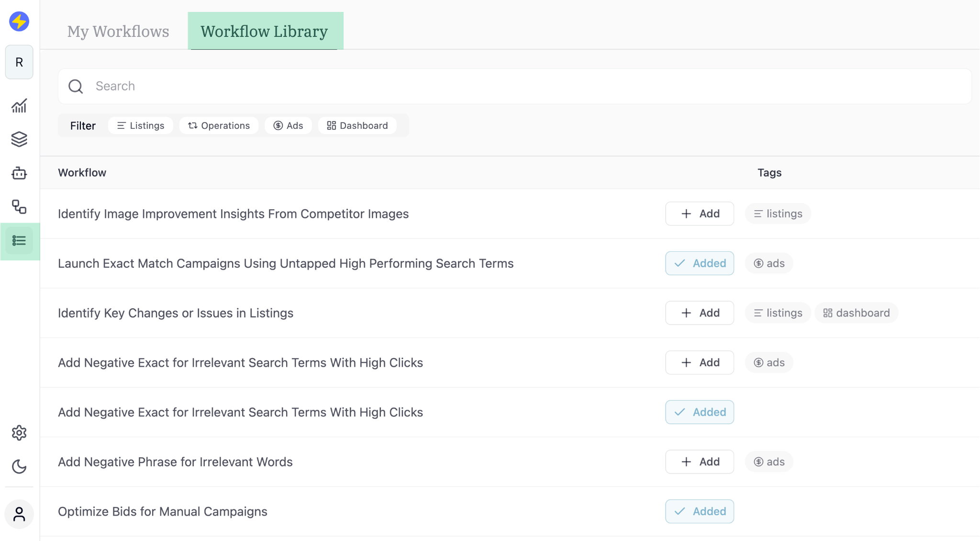980x541 pixels.
Task: Select the workflow nodes icon in sidebar
Action: [19, 207]
